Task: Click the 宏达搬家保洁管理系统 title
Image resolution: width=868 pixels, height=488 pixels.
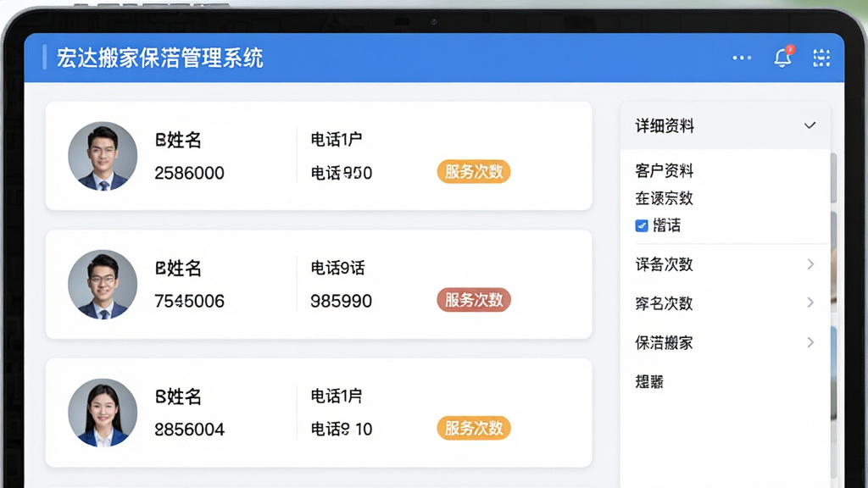Action: point(160,58)
